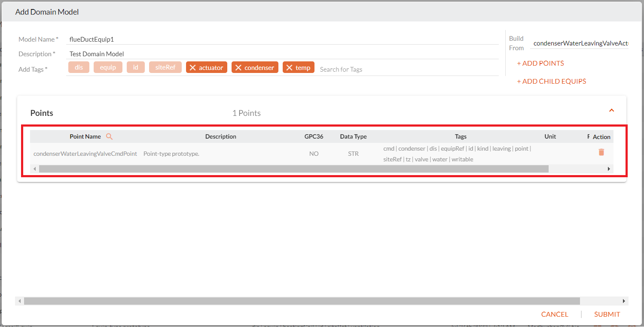Image resolution: width=644 pixels, height=327 pixels.
Task: Select the equip tag chip
Action: click(108, 67)
